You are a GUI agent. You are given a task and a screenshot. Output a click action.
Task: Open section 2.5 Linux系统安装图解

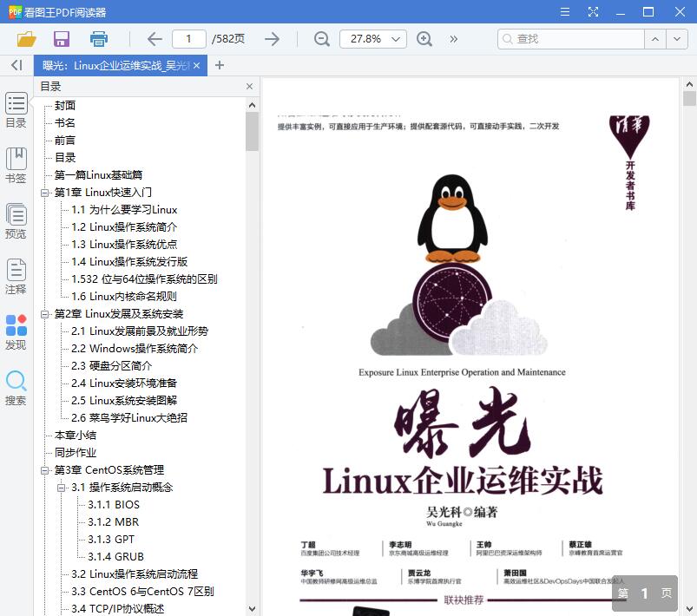point(124,401)
